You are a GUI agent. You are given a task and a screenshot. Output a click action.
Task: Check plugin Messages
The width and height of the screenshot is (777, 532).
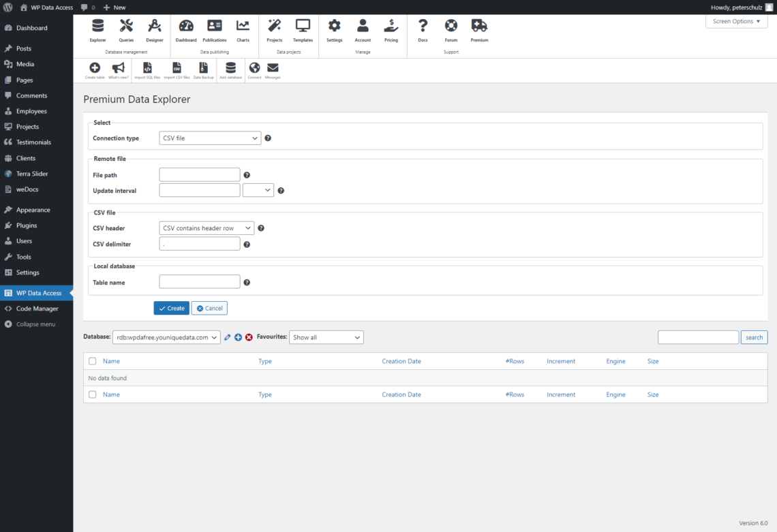[x=273, y=68]
